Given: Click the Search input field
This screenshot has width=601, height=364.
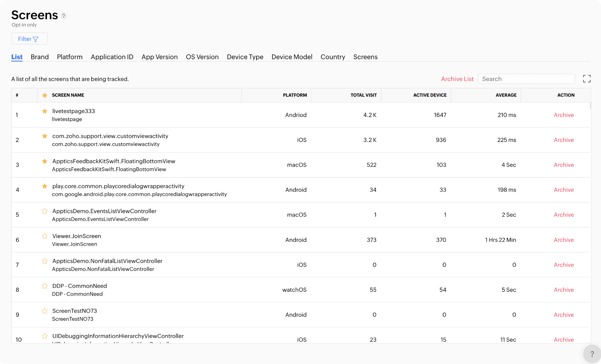Looking at the screenshot, I should 526,79.
